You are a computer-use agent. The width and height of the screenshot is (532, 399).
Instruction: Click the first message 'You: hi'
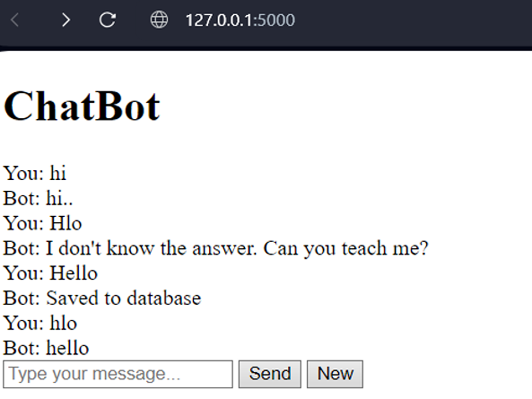(35, 173)
